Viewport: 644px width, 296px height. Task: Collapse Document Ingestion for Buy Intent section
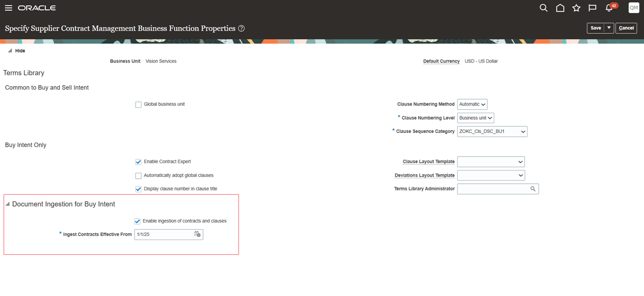pyautogui.click(x=8, y=204)
